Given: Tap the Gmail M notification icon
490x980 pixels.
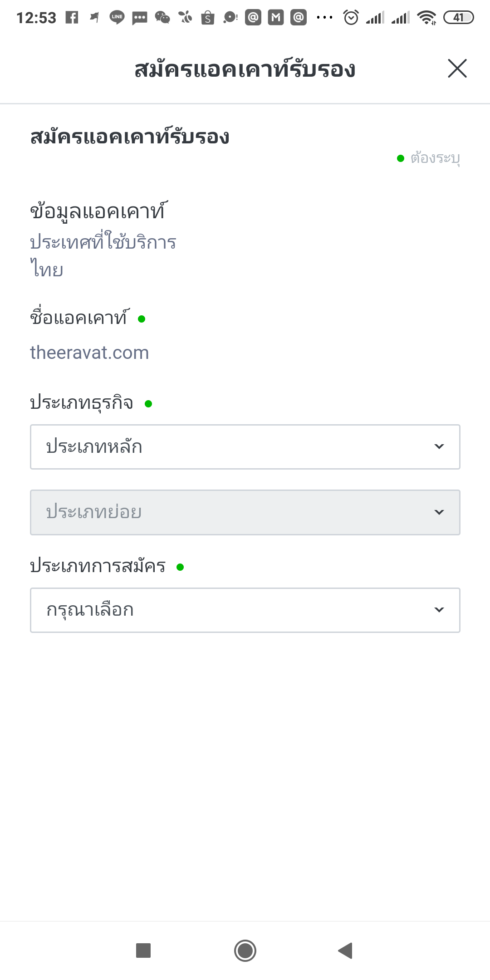Looking at the screenshot, I should (x=276, y=18).
